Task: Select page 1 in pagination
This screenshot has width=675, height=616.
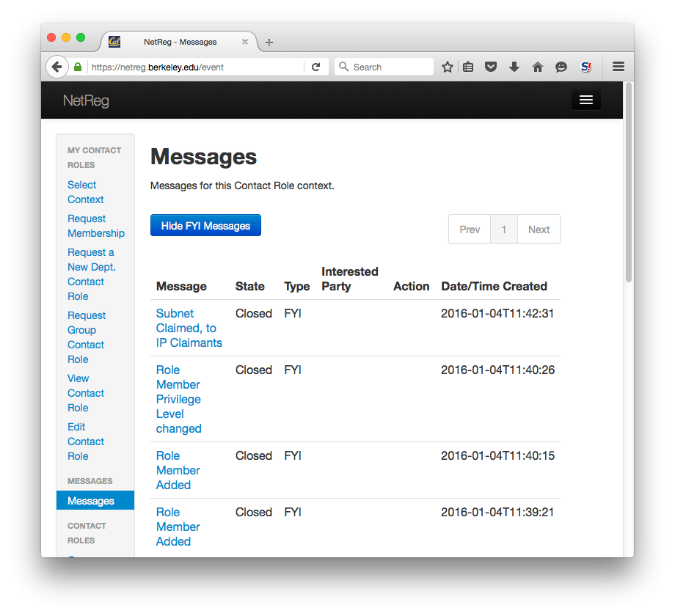Action: (x=503, y=230)
